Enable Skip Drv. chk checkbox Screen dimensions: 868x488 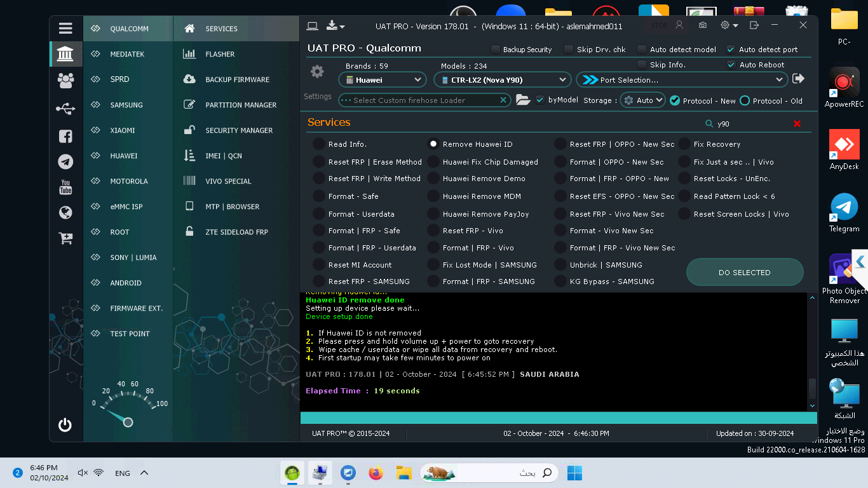coord(569,50)
